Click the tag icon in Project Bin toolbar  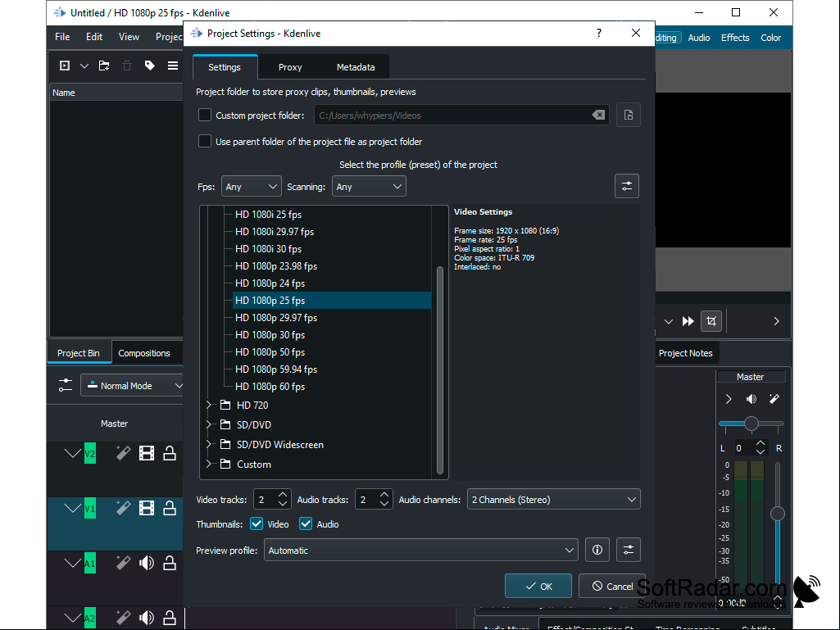[149, 66]
